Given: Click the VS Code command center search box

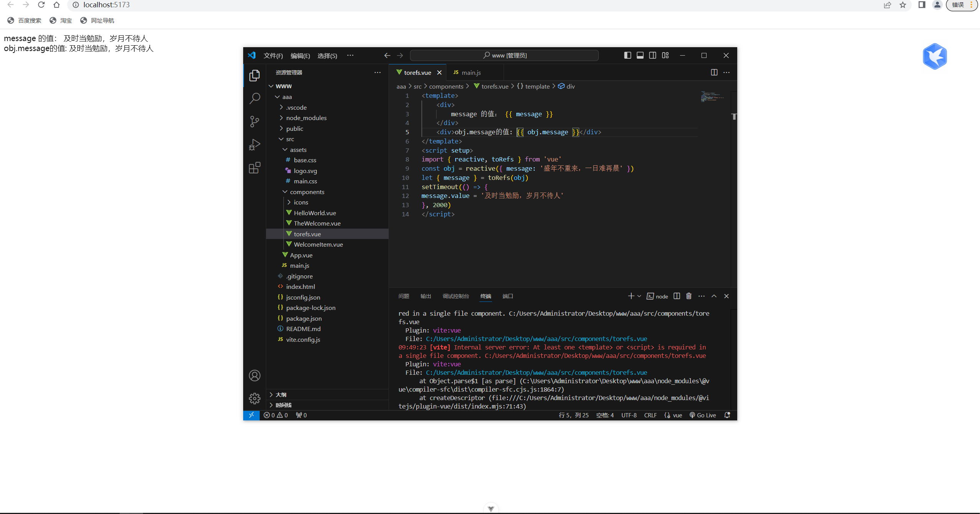Looking at the screenshot, I should (504, 56).
